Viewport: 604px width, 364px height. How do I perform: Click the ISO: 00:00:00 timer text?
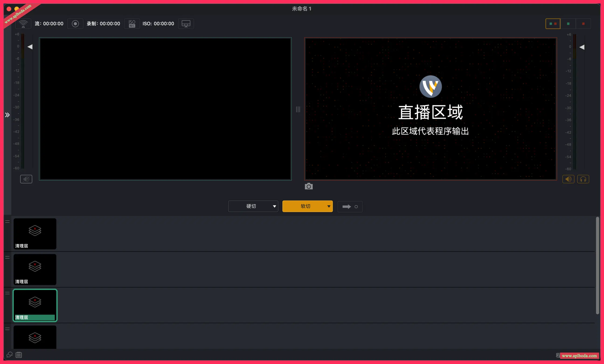coord(158,24)
